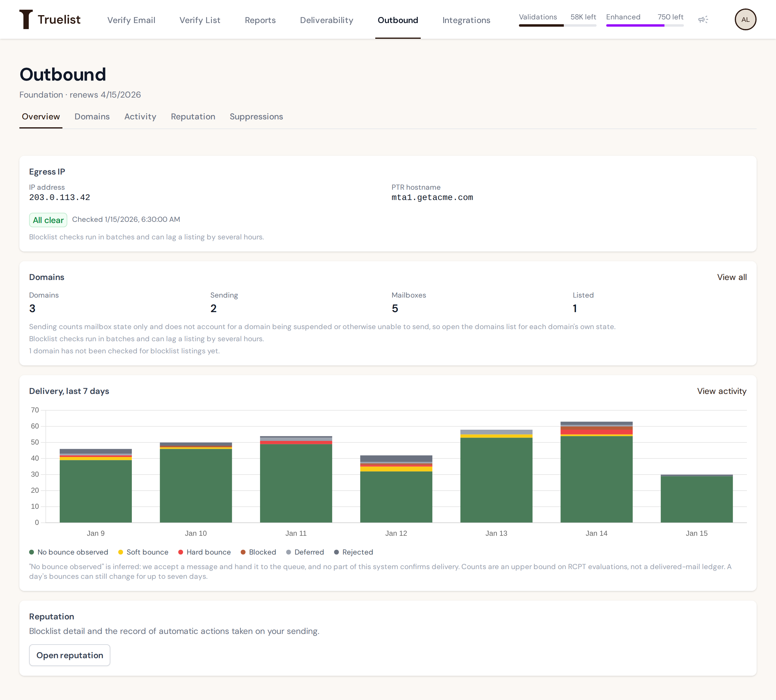Click the Open reputation button

pyautogui.click(x=70, y=655)
